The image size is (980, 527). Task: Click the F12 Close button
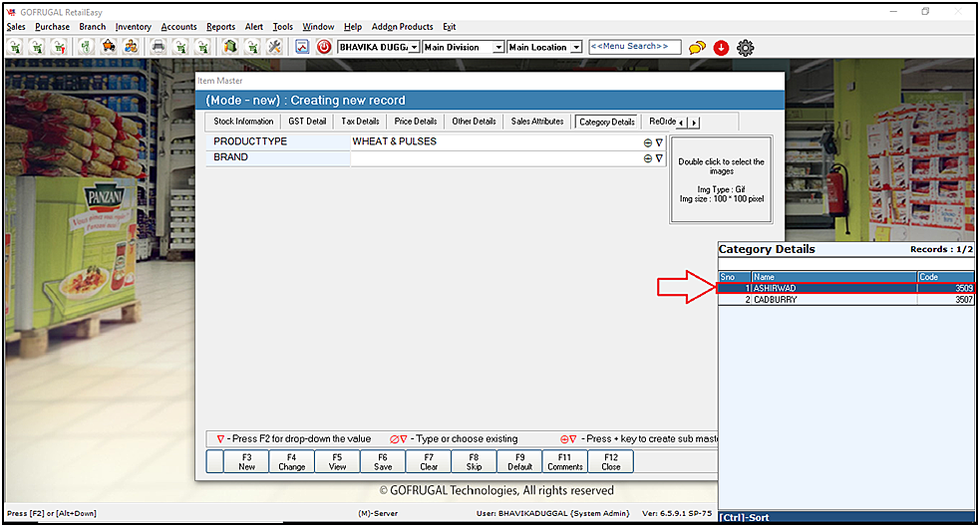pos(610,462)
